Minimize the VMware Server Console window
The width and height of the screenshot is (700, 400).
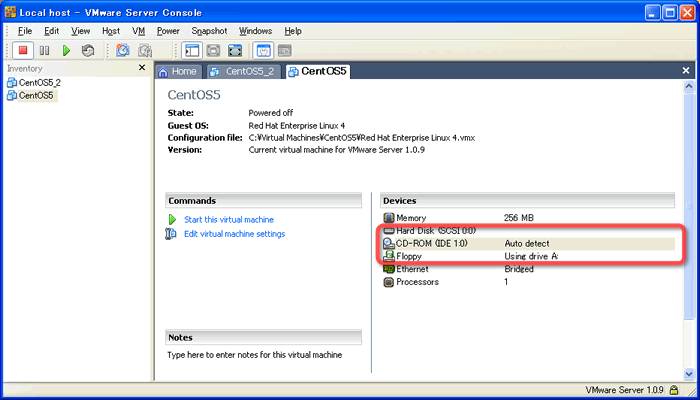[653, 13]
